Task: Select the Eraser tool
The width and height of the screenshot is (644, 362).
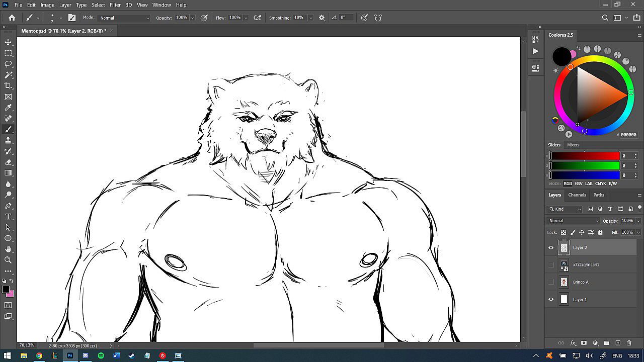Action: 8,162
